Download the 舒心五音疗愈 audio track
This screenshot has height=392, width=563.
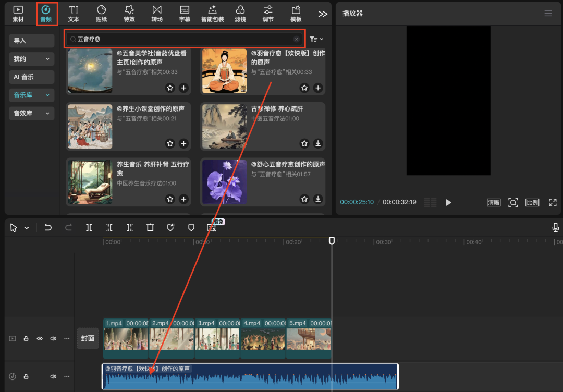(318, 199)
